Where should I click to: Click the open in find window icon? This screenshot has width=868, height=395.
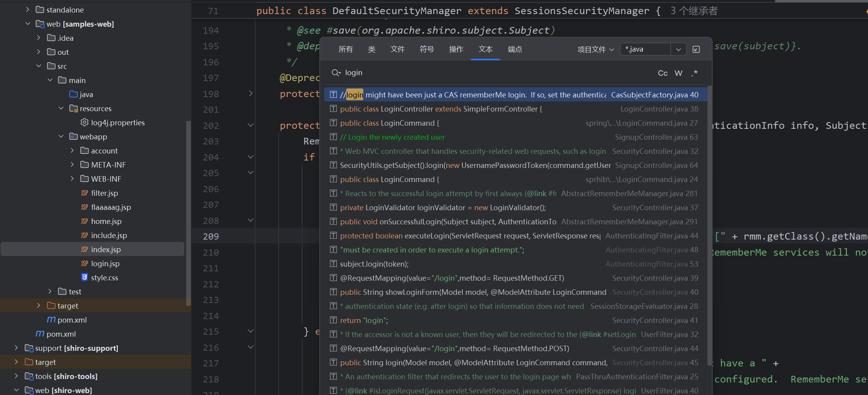click(696, 49)
